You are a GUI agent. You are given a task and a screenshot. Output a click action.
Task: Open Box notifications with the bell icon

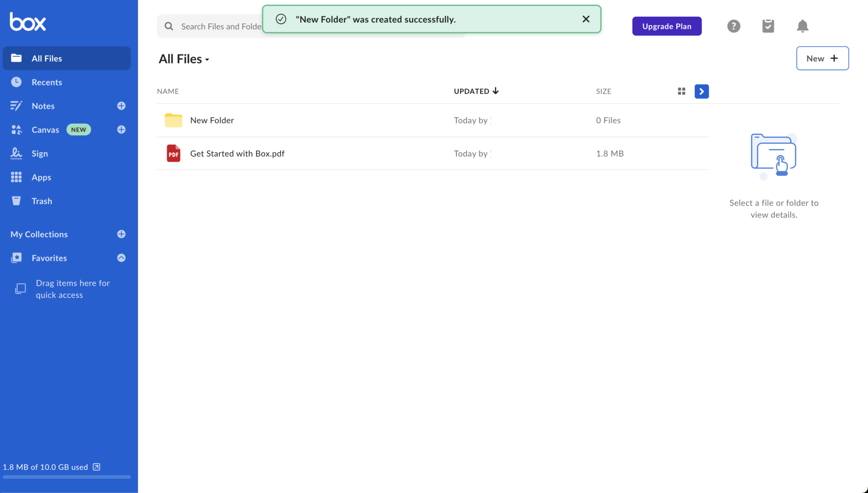point(802,26)
